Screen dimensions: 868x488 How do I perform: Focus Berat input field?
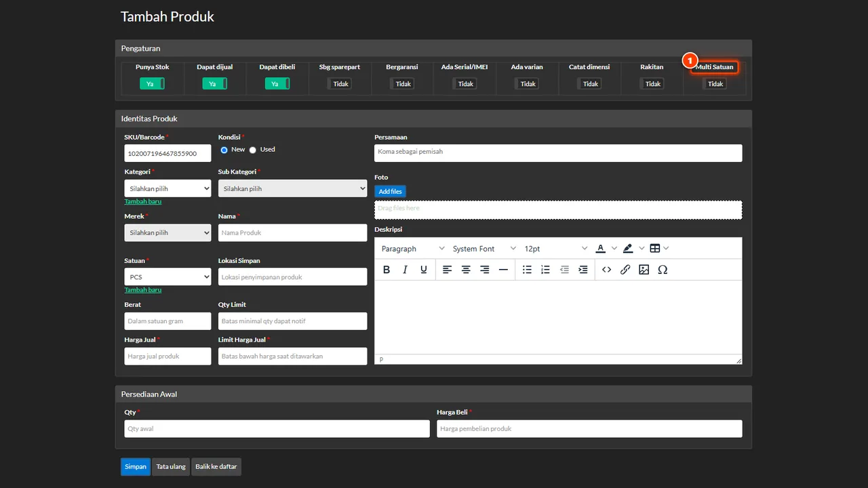tap(167, 321)
